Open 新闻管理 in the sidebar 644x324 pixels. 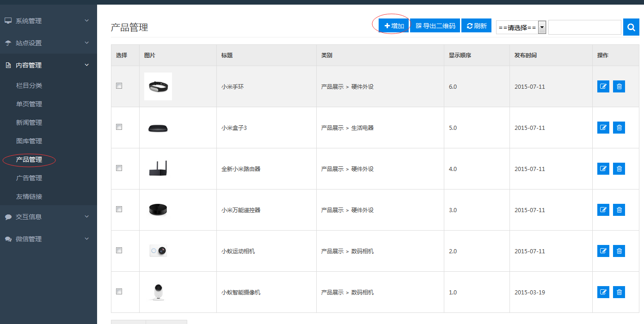pos(29,122)
